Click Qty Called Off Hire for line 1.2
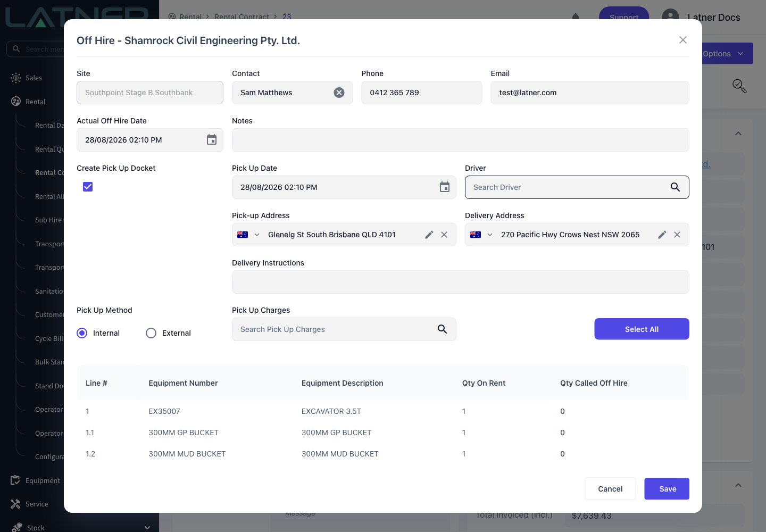766x532 pixels. [562, 454]
